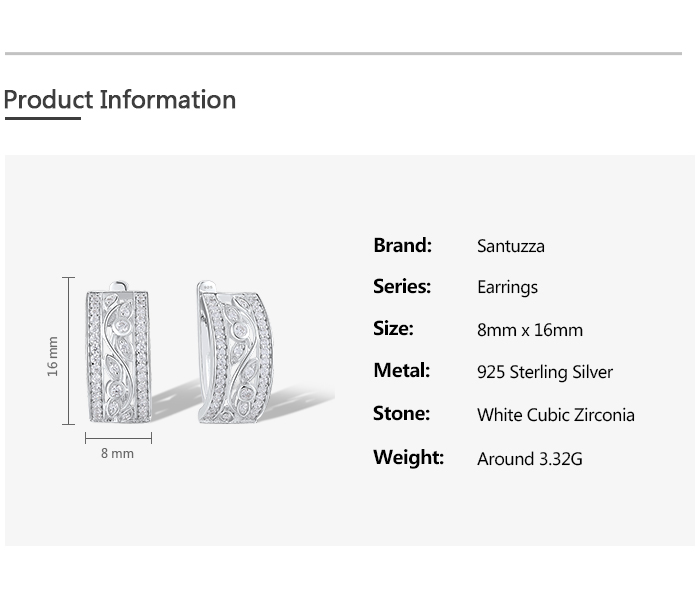Click the Brand: label
Image resolution: width=700 pixels, height=596 pixels.
coord(402,246)
